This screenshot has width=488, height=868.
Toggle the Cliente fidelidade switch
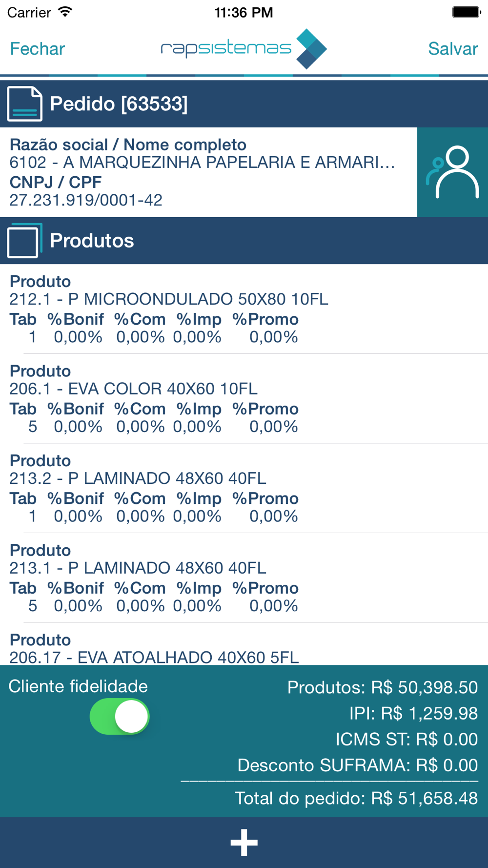[120, 716]
